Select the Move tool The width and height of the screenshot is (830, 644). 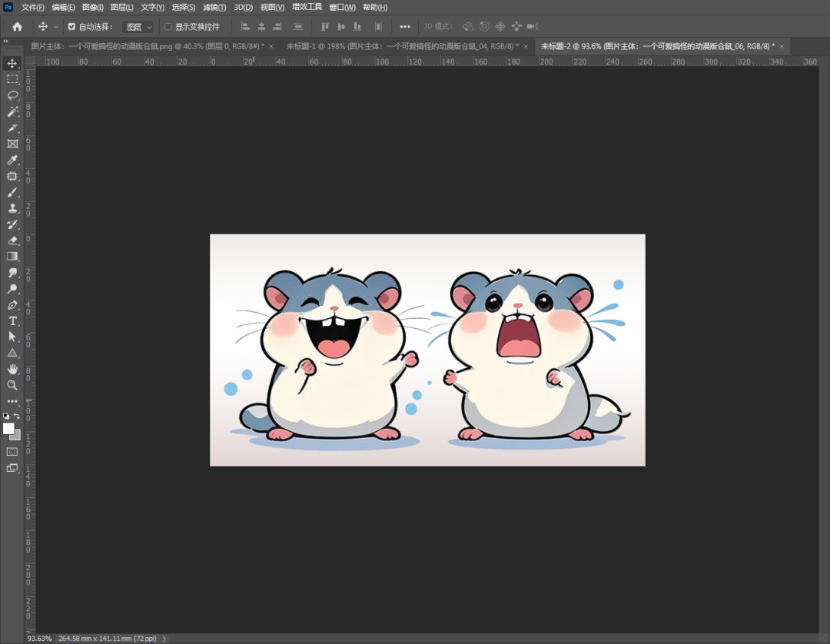pos(12,63)
